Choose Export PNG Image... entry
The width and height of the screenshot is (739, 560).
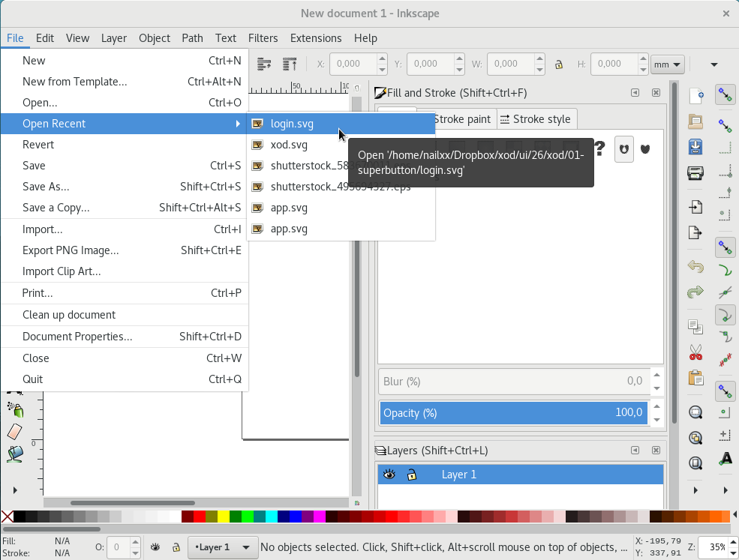(125, 250)
